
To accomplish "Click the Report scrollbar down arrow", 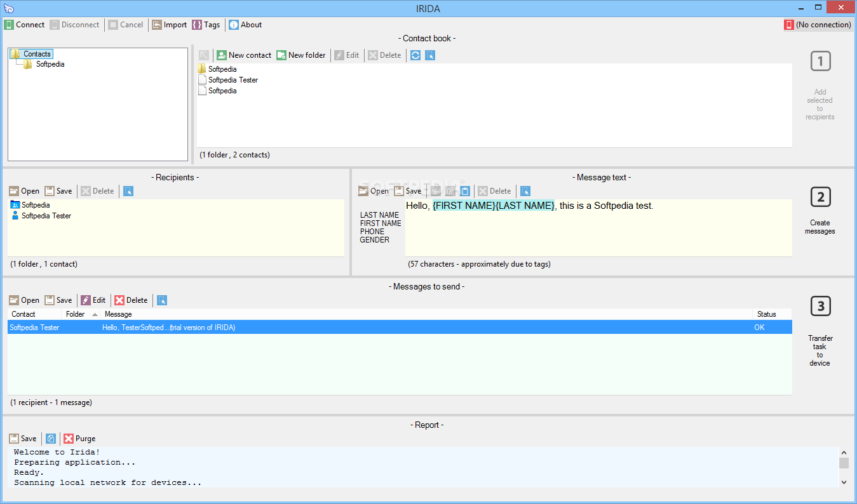I will click(844, 482).
